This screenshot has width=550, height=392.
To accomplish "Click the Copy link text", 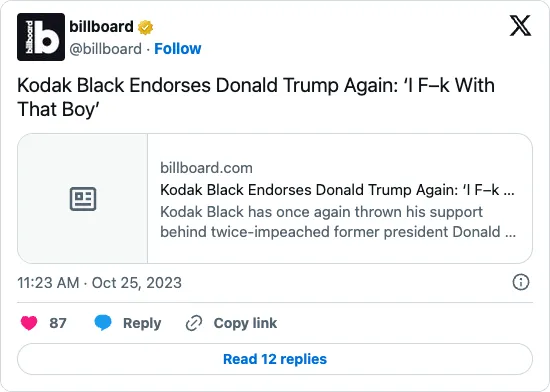I will 245,323.
